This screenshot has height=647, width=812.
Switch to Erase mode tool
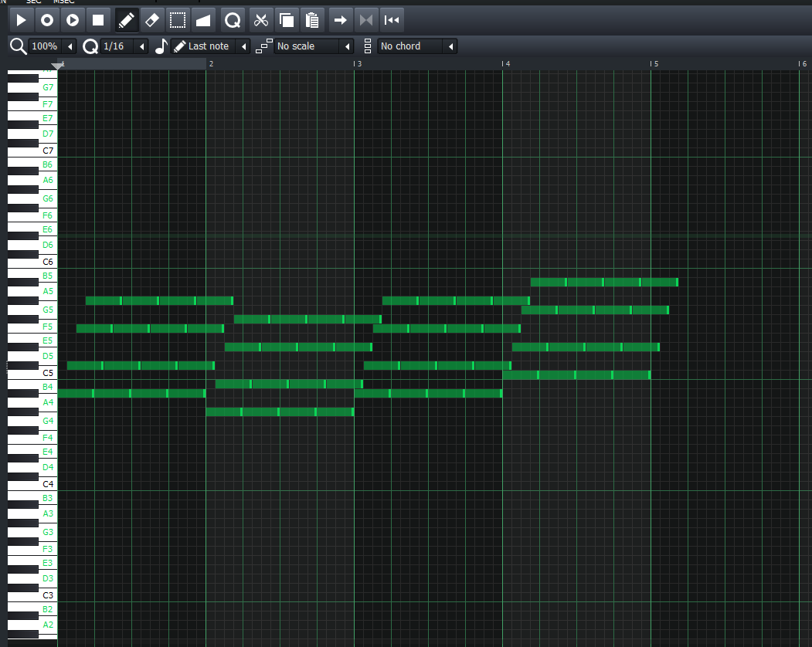[151, 20]
